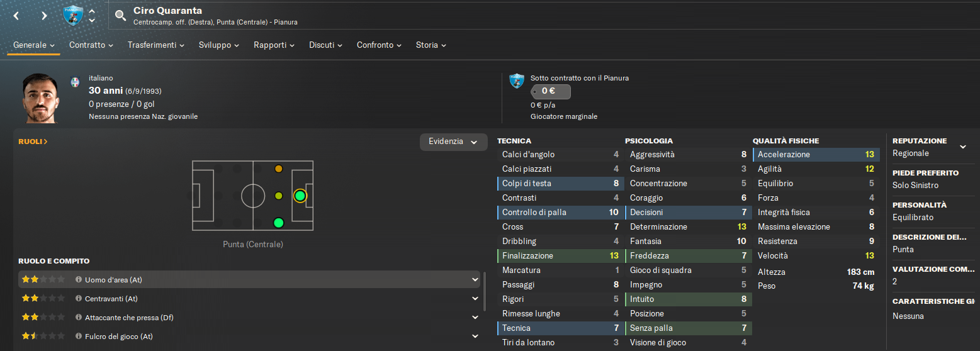Screen dimensions: 980x351
Task: Open the Pianura club badge in header
Action: tap(73, 15)
